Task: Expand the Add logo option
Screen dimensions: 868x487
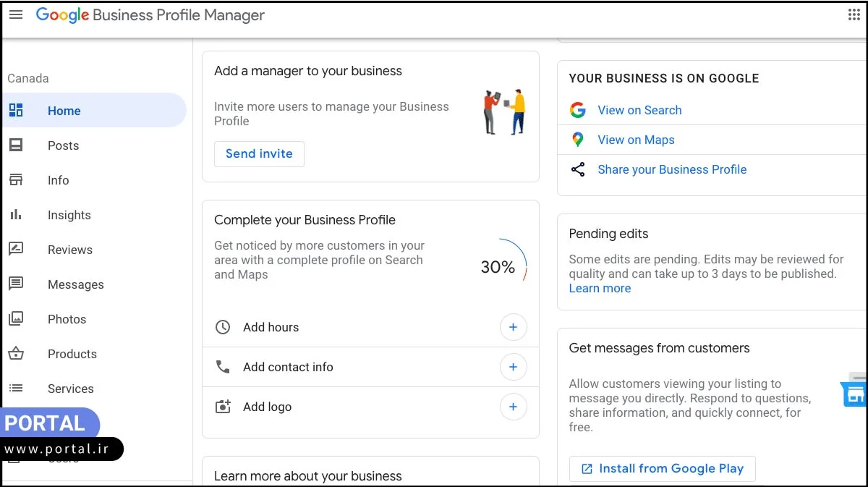Action: point(514,407)
